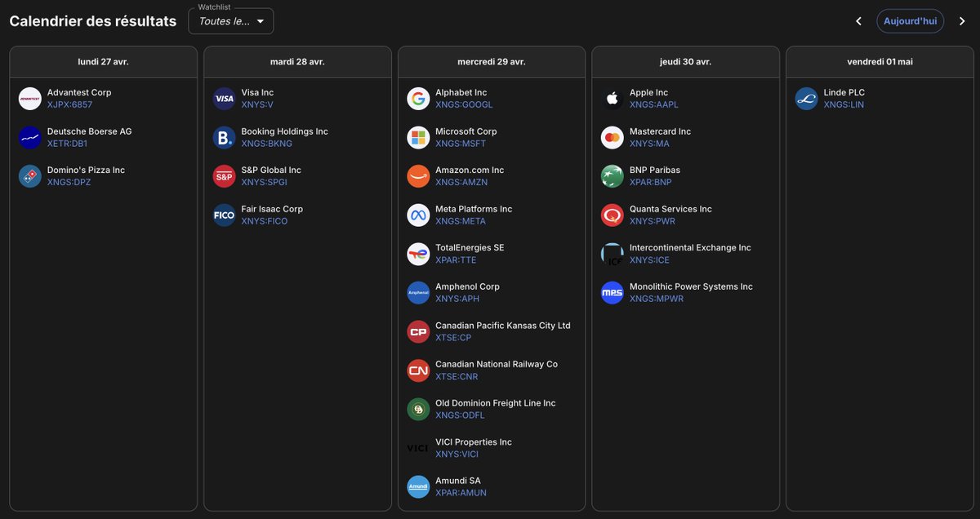Click the Intercontinental Exchange Inc name
The width and height of the screenshot is (980, 519).
coord(690,248)
